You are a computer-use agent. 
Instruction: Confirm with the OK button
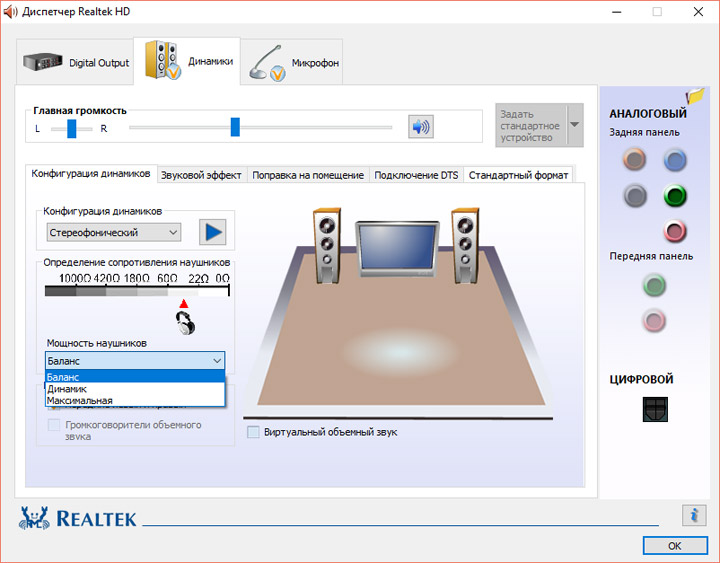coord(675,546)
